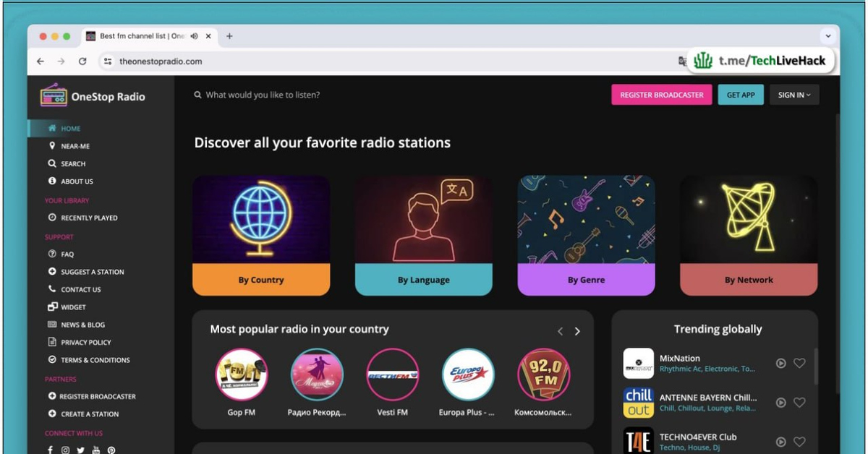868x454 pixels.
Task: Play ANTENNE BAYERN Chill station
Action: click(x=781, y=403)
